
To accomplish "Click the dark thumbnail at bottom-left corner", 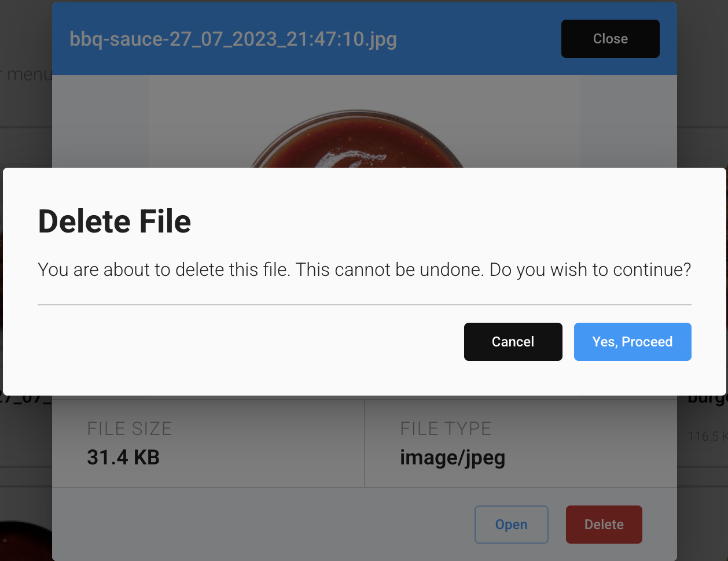I will [x=26, y=540].
